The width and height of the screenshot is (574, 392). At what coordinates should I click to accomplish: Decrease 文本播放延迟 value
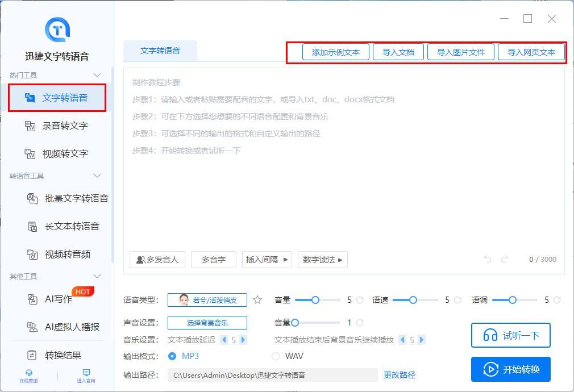coord(224,340)
